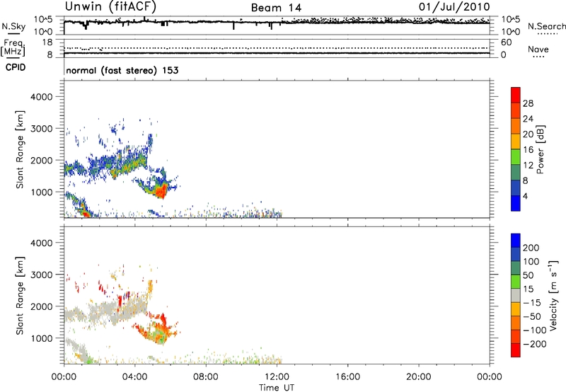
Task: Click the '4000' range tick on power panel
Action: point(41,97)
